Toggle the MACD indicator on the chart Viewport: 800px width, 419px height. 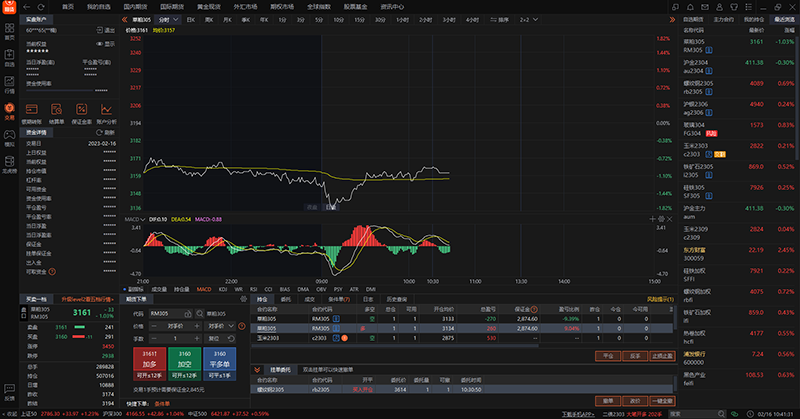[x=204, y=289]
